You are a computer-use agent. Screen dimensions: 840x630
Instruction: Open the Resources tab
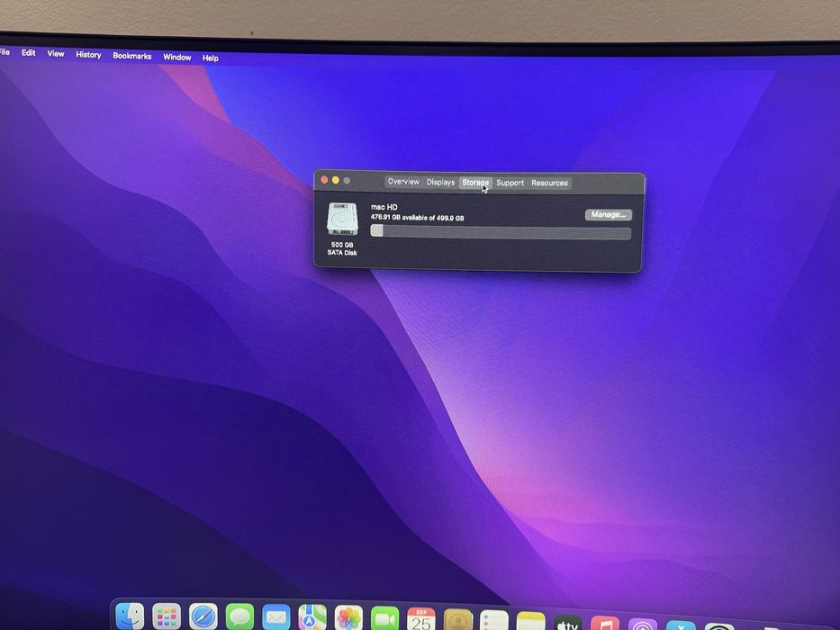549,184
